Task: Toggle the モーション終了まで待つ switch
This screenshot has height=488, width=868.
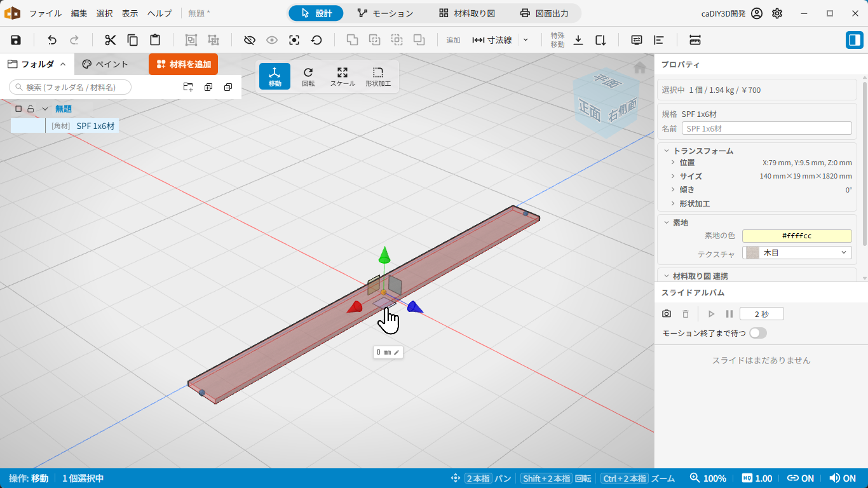Action: 758,333
